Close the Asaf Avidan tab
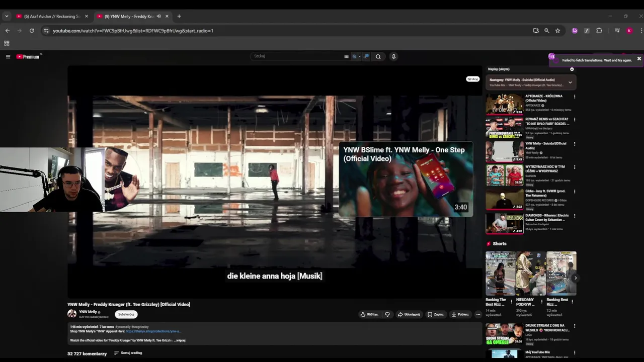644x362 pixels. click(86, 16)
